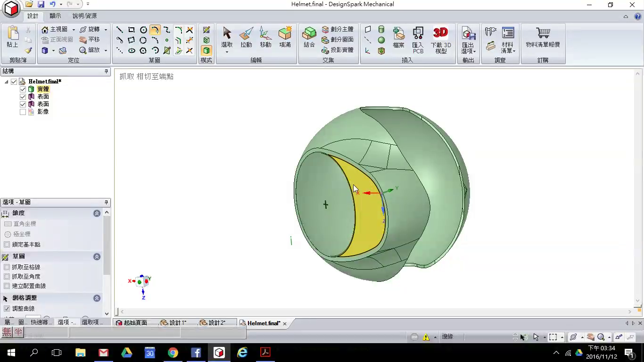
Task: Collapse the 網格調整 options section
Action: [97, 298]
